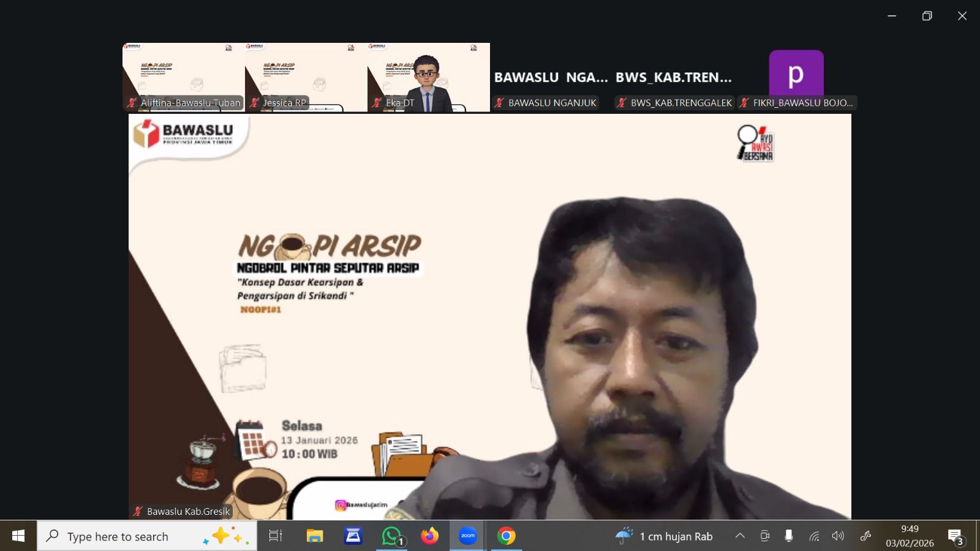Screen dimensions: 980x551
Task: Select the Alifitna-Bawaslu Tuban video thumbnail
Action: coord(183,73)
